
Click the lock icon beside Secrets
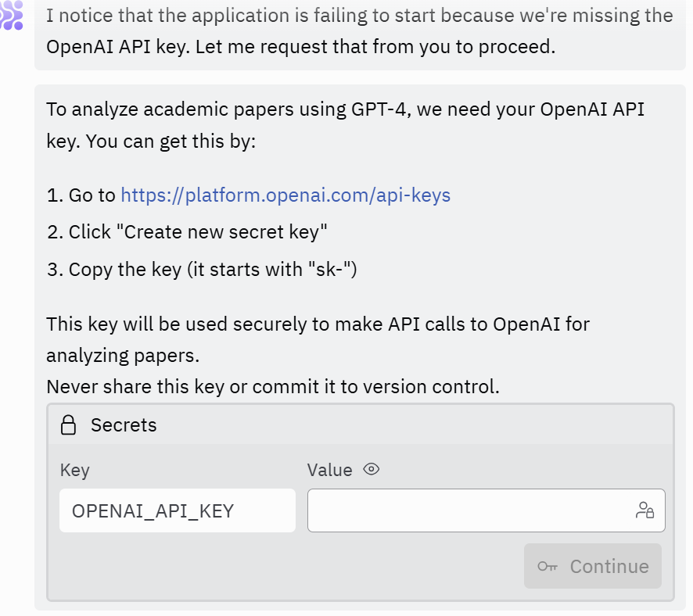point(69,425)
